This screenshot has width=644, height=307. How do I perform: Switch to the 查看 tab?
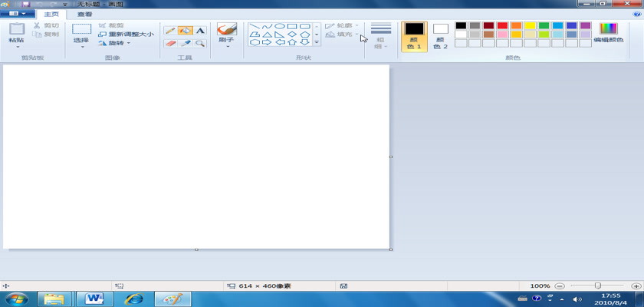click(x=84, y=14)
